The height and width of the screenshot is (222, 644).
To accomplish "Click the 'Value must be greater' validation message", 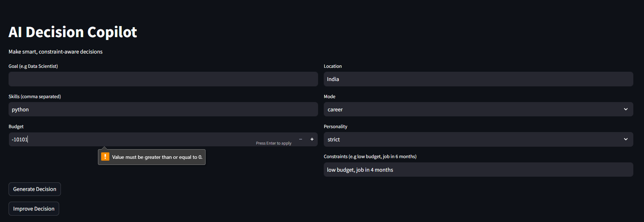I will (157, 157).
